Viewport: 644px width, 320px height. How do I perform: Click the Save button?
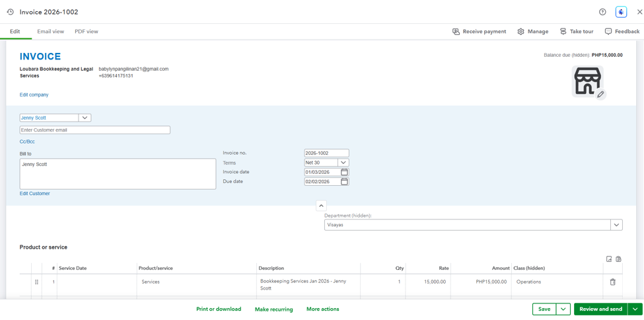pos(544,309)
